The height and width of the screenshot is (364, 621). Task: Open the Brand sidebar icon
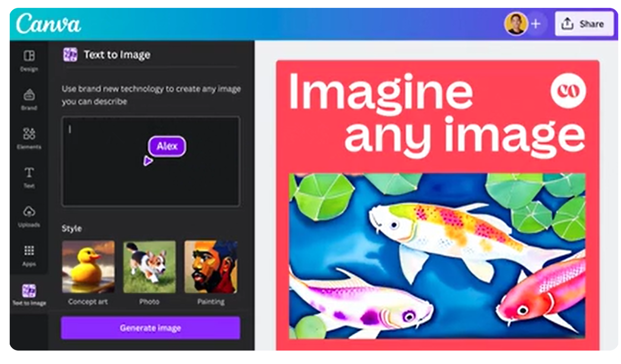click(29, 94)
